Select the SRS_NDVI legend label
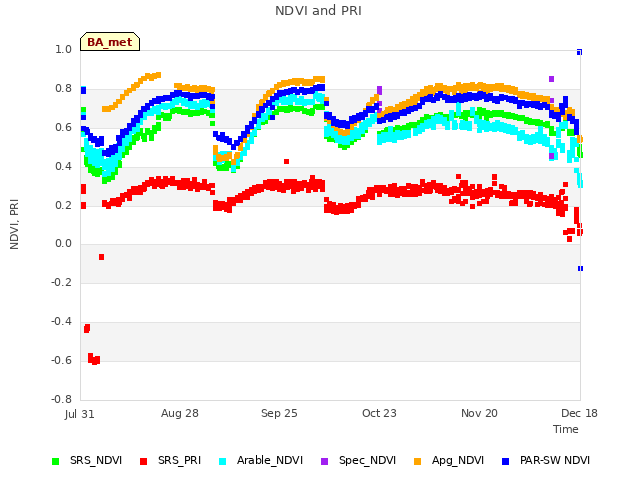Viewport: 640px width, 480px height. pos(96,460)
